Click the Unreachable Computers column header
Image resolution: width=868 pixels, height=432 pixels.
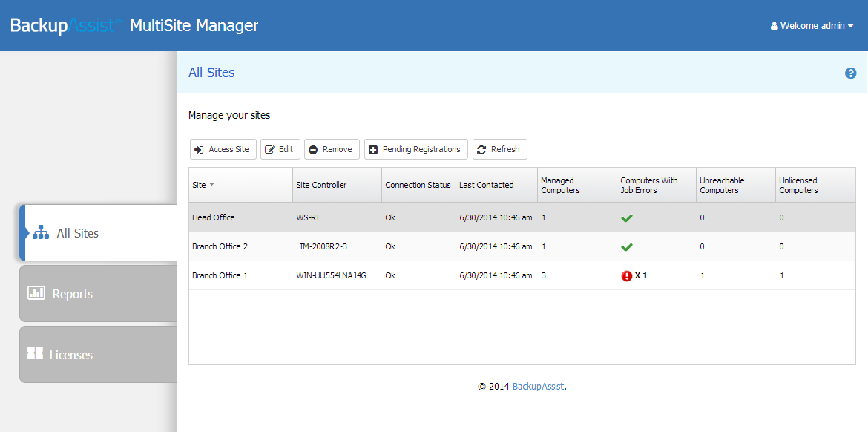point(736,185)
